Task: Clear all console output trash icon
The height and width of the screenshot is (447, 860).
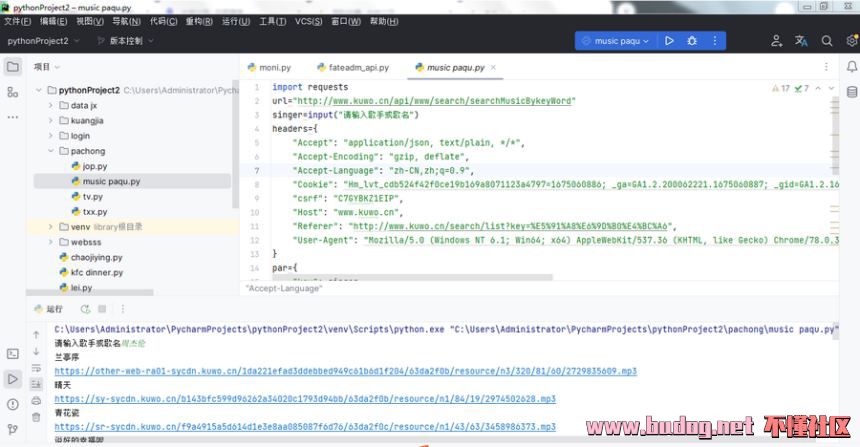Action: click(36, 417)
